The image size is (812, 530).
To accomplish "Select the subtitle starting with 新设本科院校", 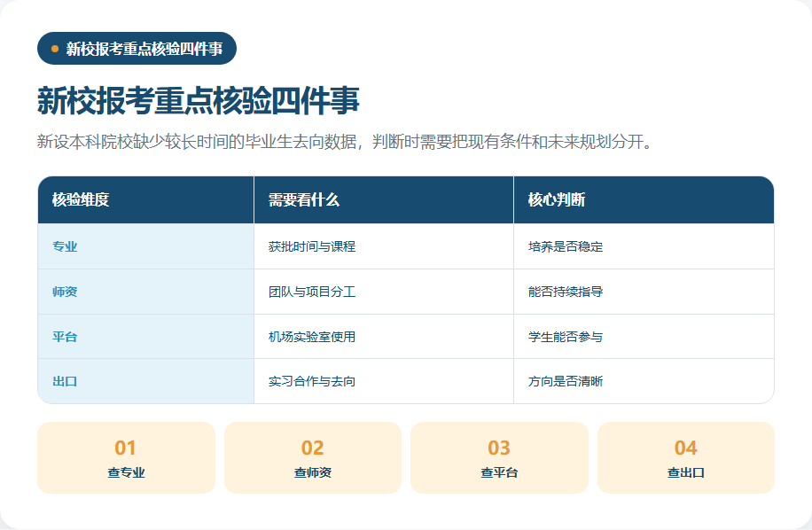I will [346, 141].
